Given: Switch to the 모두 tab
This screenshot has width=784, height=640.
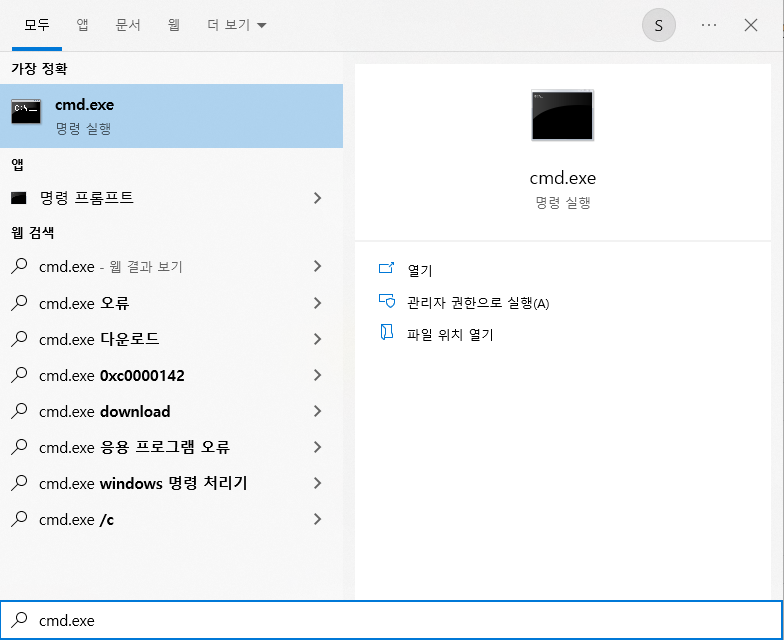Looking at the screenshot, I should pyautogui.click(x=37, y=25).
